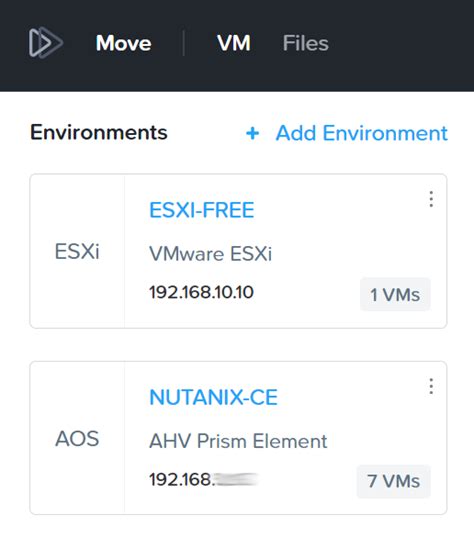Click the Move title in header

click(x=124, y=43)
